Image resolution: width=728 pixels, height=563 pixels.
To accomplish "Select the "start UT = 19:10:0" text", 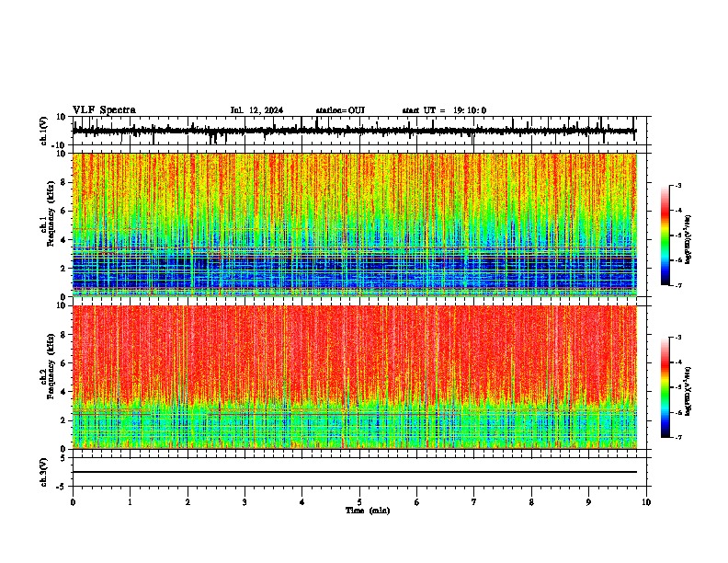I will [x=444, y=110].
